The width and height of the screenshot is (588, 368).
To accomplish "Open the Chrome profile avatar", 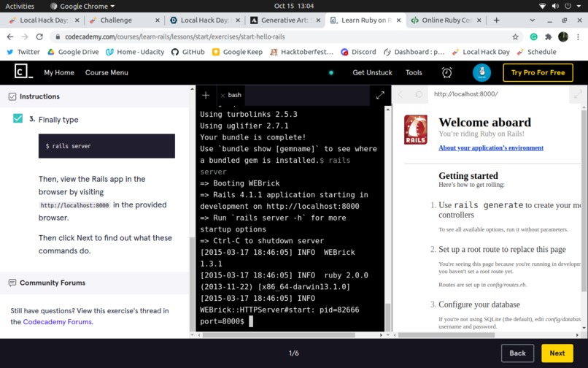I will pos(563,37).
